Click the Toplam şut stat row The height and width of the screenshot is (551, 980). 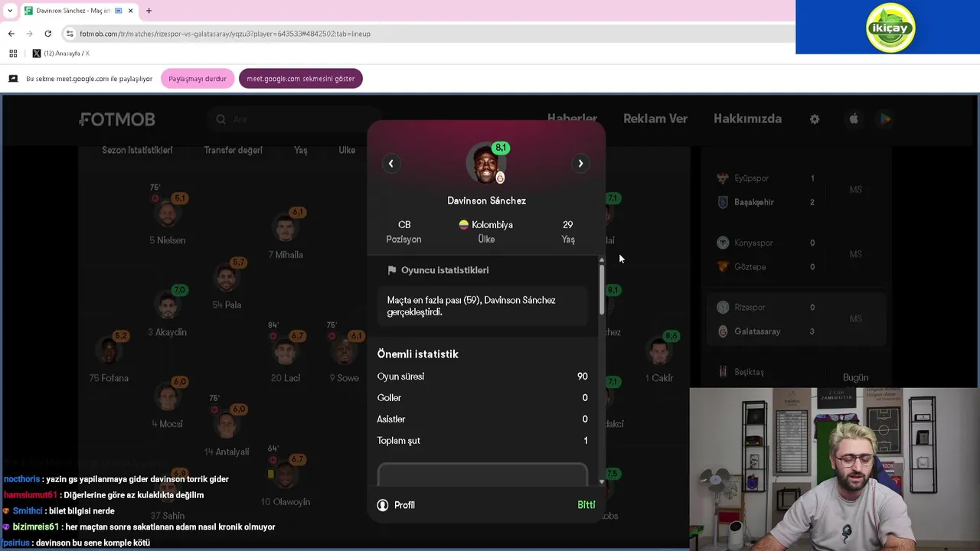pos(482,441)
